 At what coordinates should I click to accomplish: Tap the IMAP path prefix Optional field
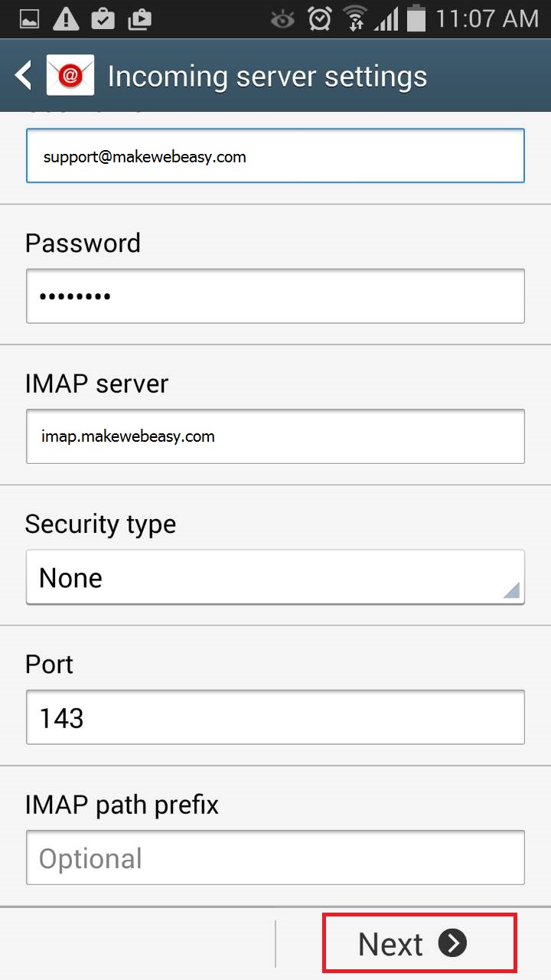[275, 858]
